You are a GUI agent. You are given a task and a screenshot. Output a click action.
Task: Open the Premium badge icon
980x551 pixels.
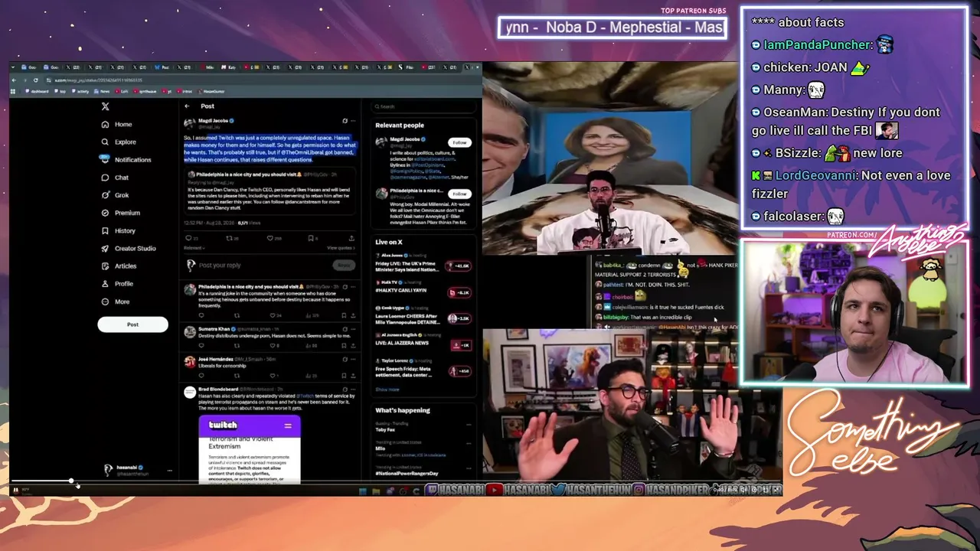point(105,213)
